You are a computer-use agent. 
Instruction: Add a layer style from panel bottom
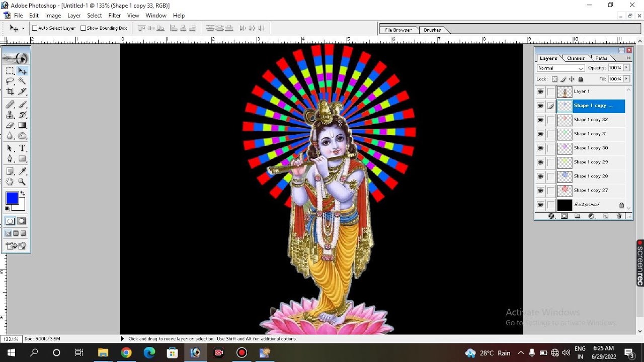click(551, 216)
